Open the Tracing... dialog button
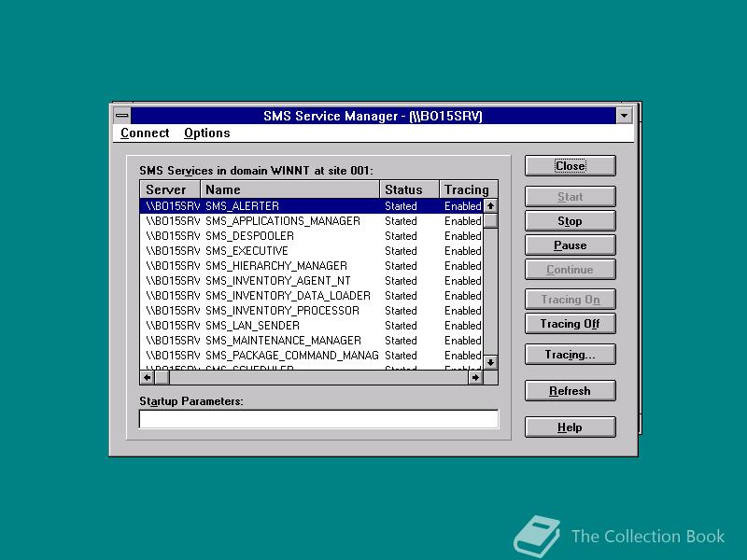Viewport: 747px width, 560px height. click(571, 355)
